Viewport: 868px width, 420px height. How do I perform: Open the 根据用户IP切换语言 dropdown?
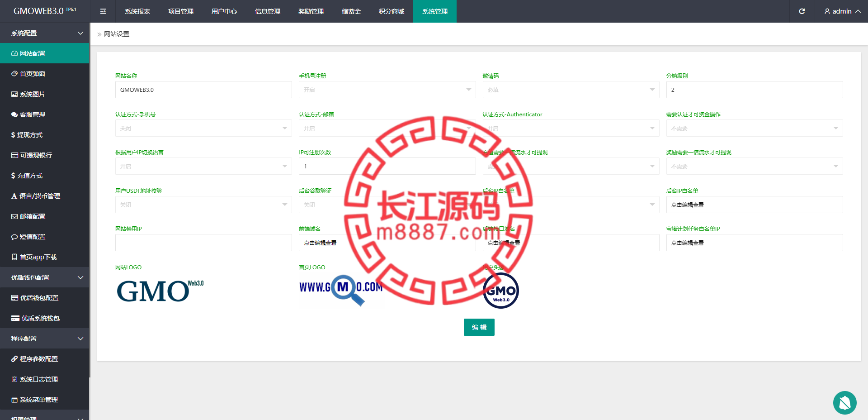[203, 166]
